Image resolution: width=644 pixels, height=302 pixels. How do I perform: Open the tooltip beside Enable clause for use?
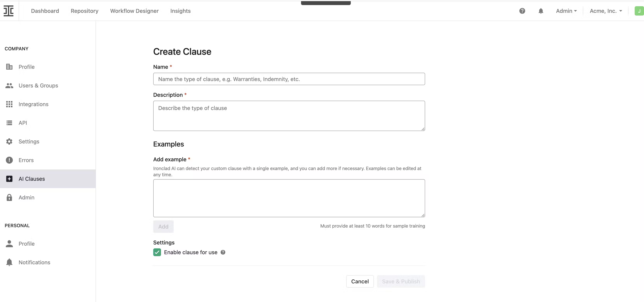223,252
